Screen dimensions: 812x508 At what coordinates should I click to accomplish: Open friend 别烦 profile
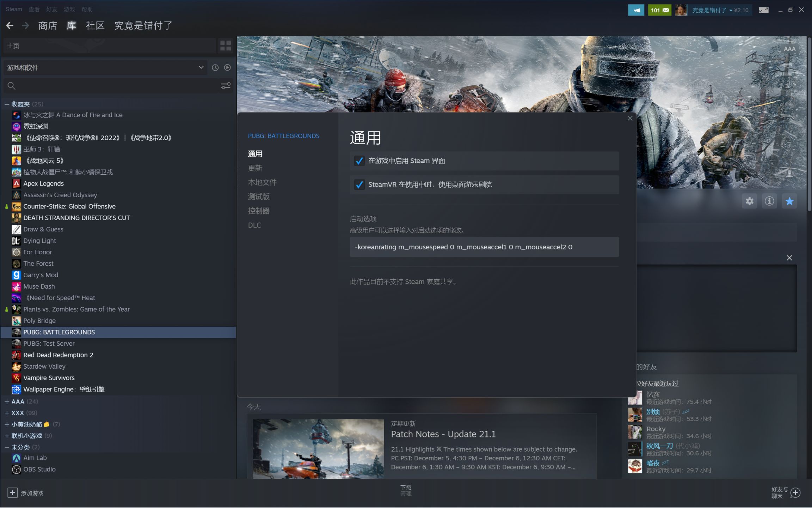click(x=653, y=412)
